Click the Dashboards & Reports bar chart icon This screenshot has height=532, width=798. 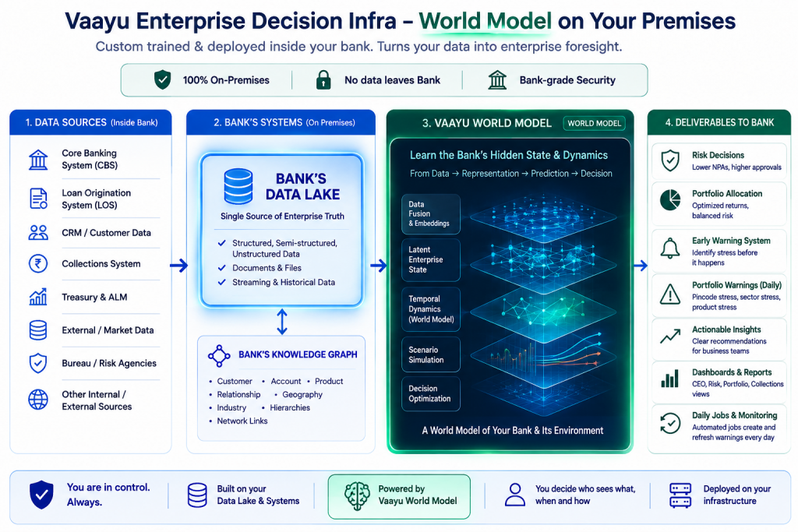point(670,379)
